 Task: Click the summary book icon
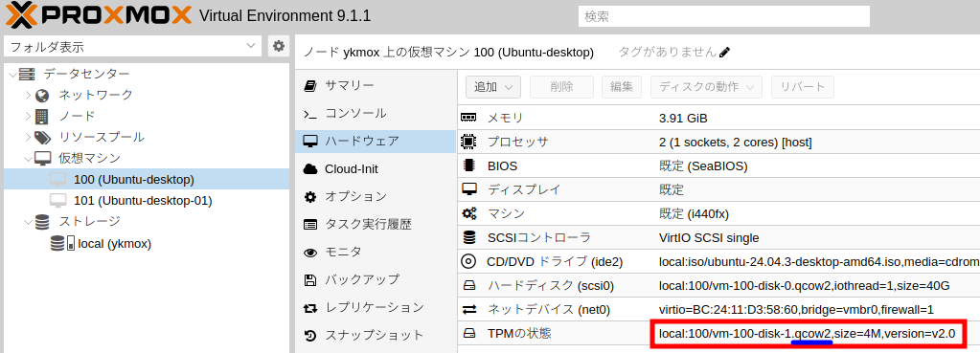click(x=310, y=86)
